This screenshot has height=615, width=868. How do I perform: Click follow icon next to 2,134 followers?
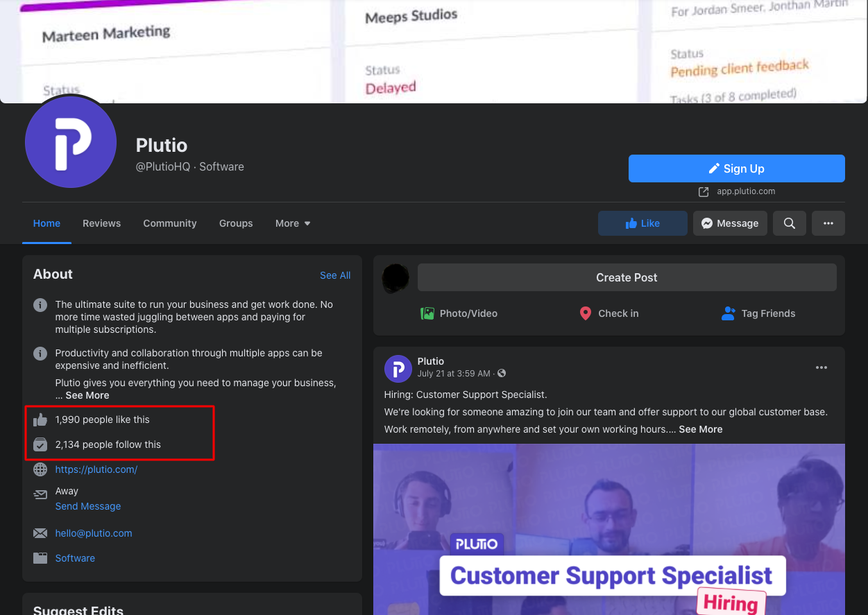tap(40, 444)
